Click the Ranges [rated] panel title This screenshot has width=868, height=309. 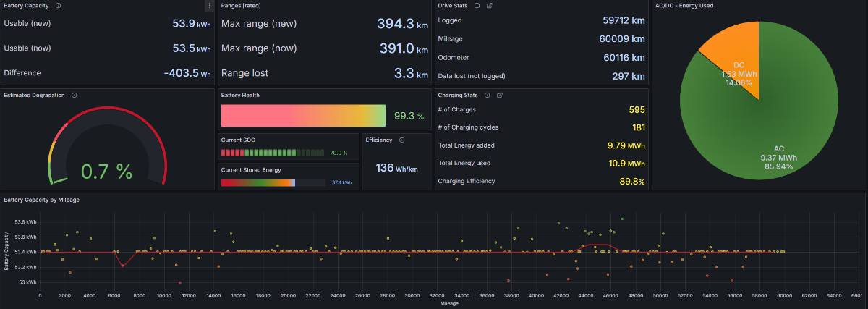coord(241,5)
